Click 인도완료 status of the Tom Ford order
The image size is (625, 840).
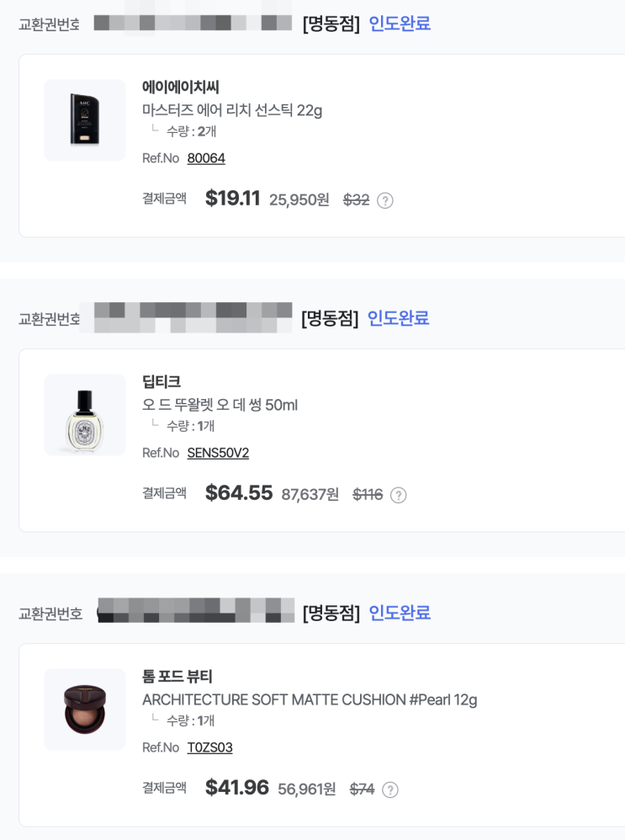[400, 613]
